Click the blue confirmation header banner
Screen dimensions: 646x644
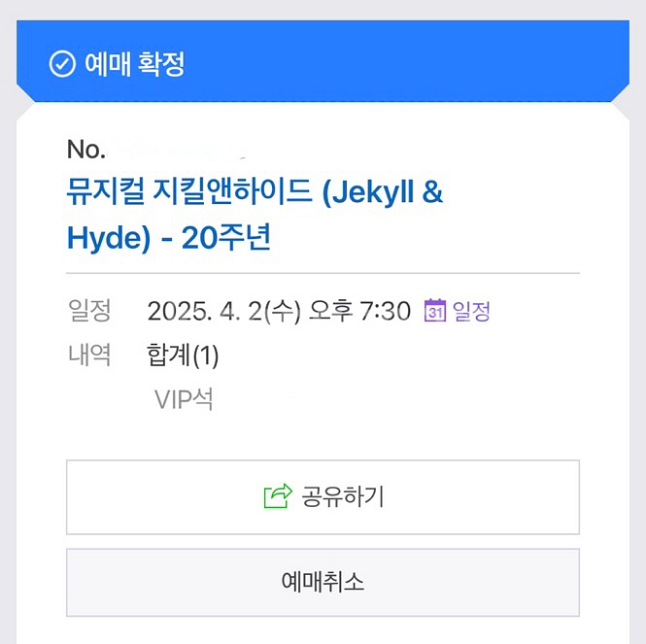[323, 61]
